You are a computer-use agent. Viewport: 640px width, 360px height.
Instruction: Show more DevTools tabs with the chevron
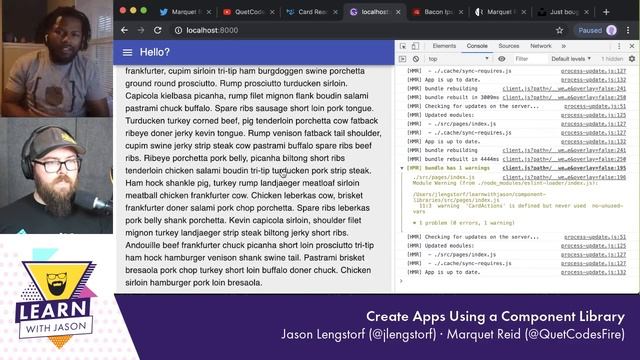click(564, 46)
